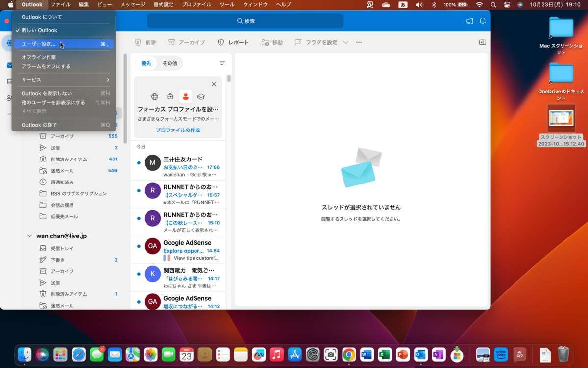Screen dimensions: 588x368
Task: Open the message list filter icon
Action: pos(222,63)
